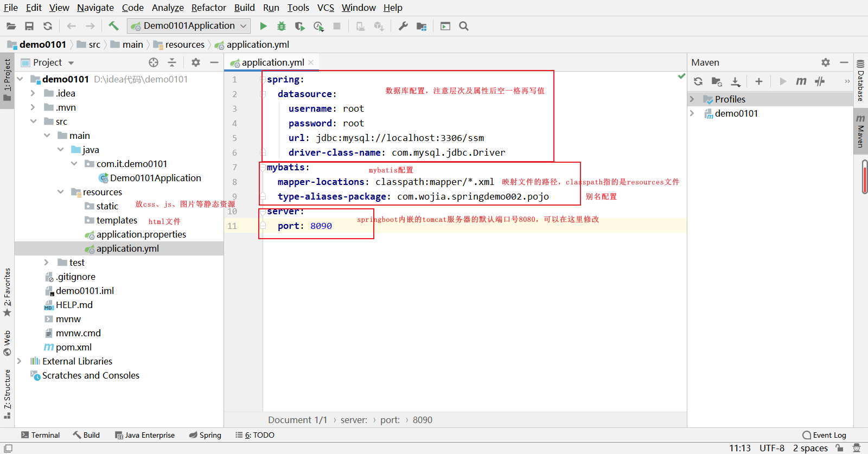The image size is (868, 454).
Task: Run Demo0101Application with the green play icon
Action: click(263, 26)
